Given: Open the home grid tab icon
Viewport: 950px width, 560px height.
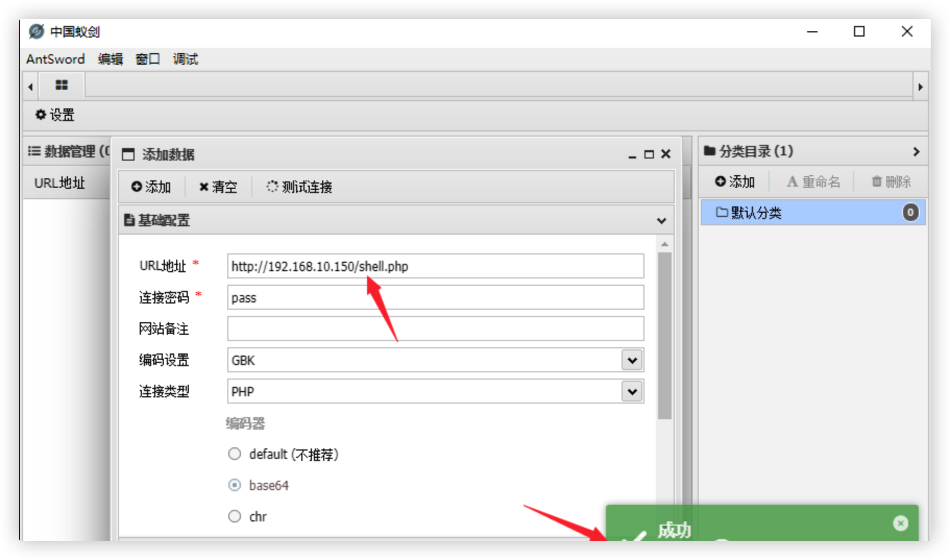Looking at the screenshot, I should pyautogui.click(x=62, y=85).
